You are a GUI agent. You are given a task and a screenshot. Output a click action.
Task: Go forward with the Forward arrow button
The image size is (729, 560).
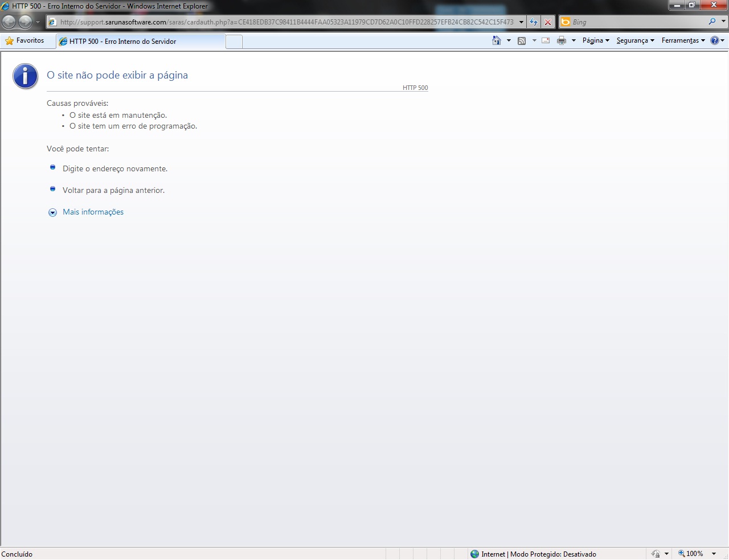click(26, 22)
